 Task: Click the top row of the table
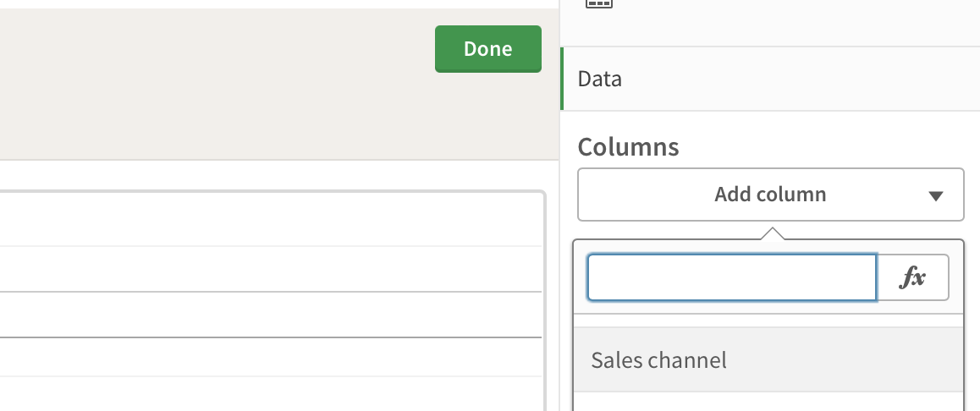point(271,222)
